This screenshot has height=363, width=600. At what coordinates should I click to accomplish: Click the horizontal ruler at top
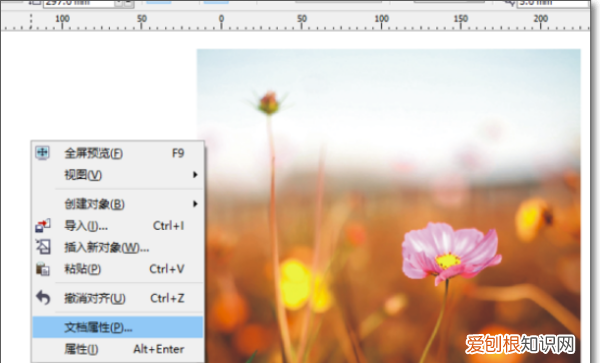295,21
